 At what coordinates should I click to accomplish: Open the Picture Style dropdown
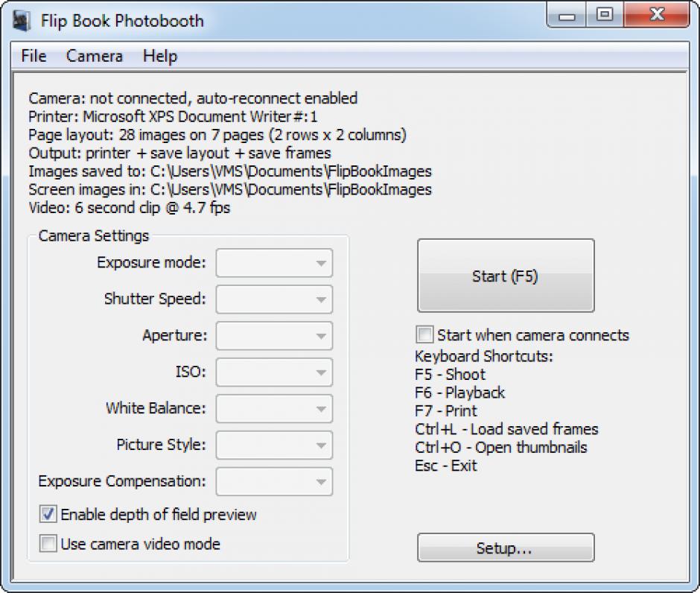coord(274,445)
